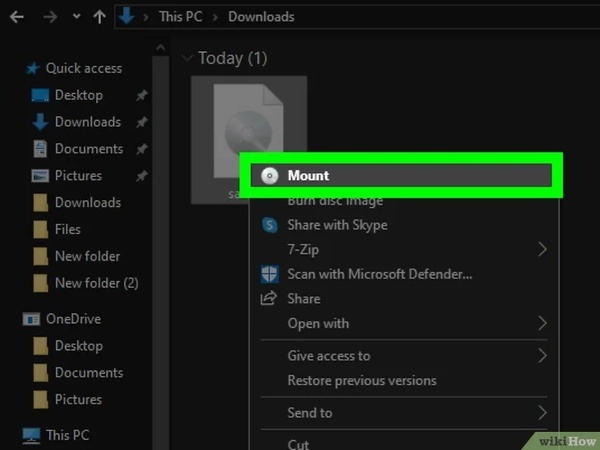Viewport: 600px width, 450px height.
Task: Collapse the Today (1) group
Action: tap(187, 58)
